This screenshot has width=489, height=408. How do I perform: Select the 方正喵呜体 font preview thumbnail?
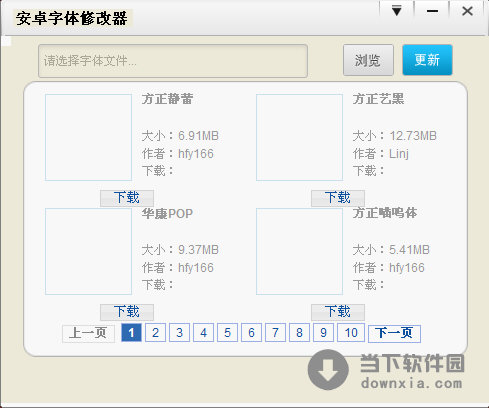coord(299,251)
